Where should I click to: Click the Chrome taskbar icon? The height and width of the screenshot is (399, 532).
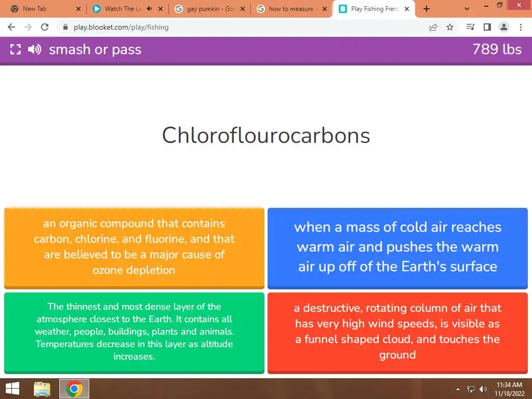pyautogui.click(x=74, y=389)
